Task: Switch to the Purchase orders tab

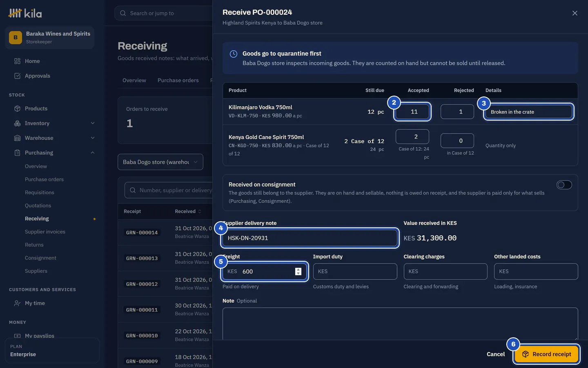Action: tap(178, 80)
